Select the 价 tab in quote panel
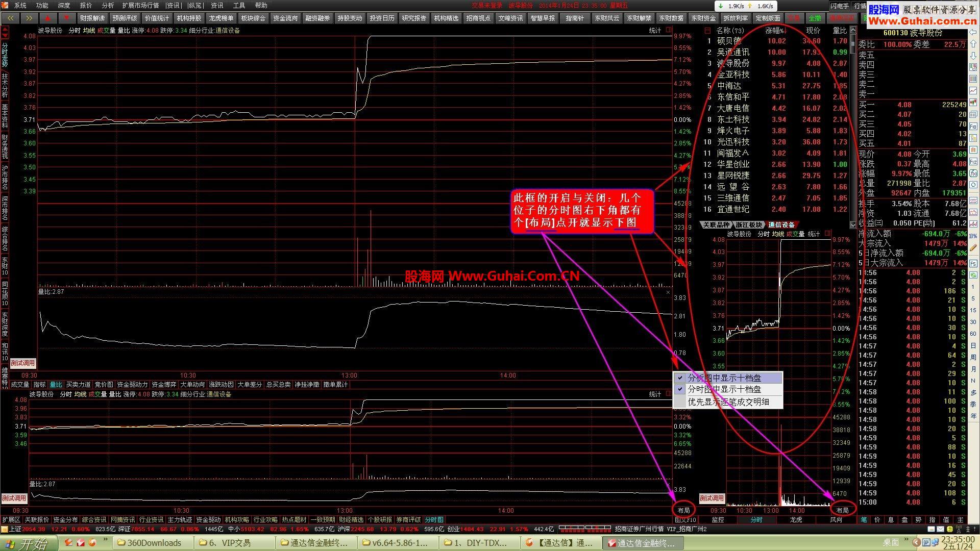The image size is (980, 551). (x=877, y=520)
